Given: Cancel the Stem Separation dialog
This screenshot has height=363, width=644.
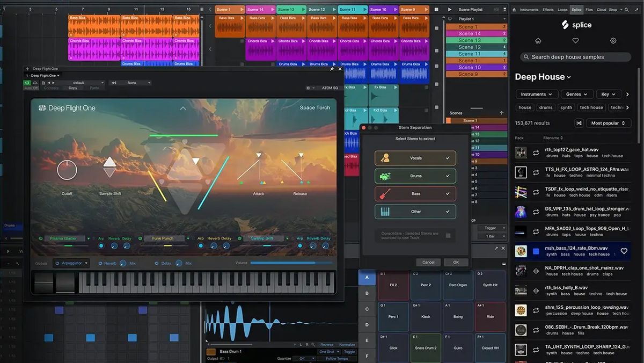Looking at the screenshot, I should tap(428, 262).
